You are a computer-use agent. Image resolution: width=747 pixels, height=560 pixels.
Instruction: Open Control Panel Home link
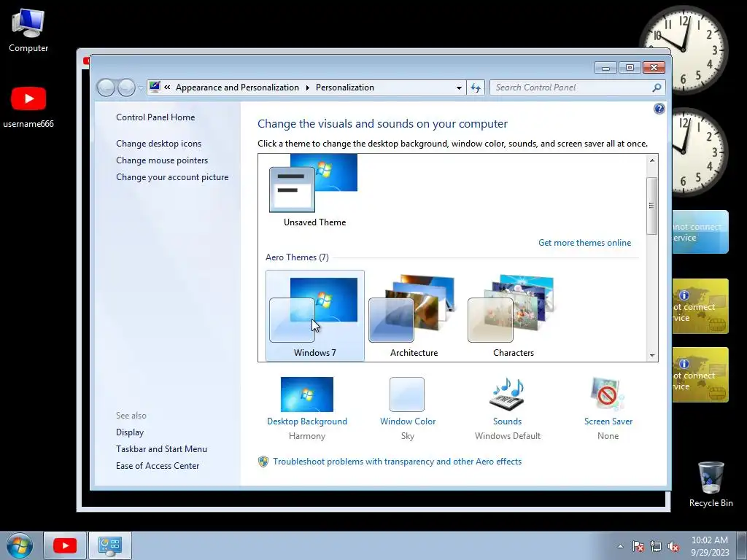click(x=155, y=117)
